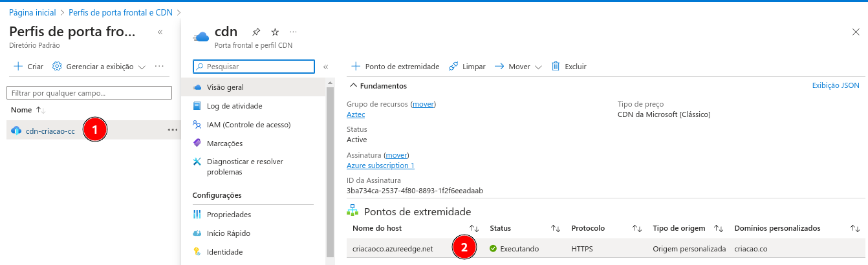The image size is (868, 265).
Task: Click CDN da Microsoft [Clássico] pricing text
Action: [x=664, y=114]
